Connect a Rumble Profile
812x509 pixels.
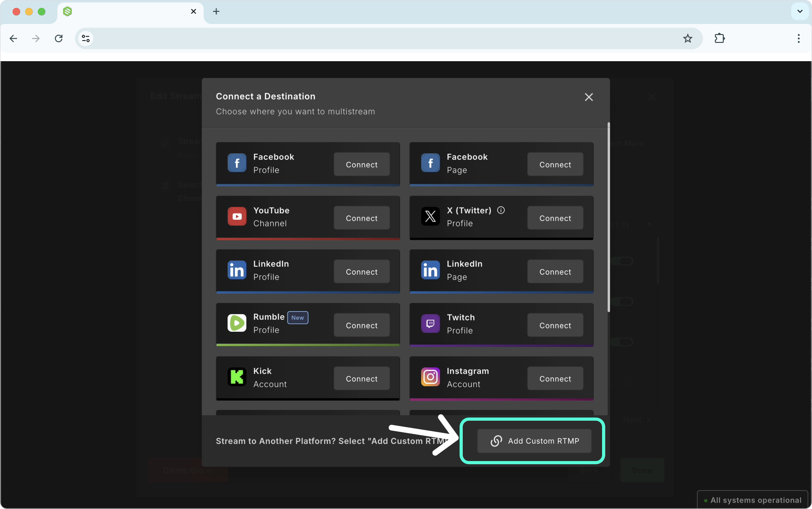coord(362,325)
